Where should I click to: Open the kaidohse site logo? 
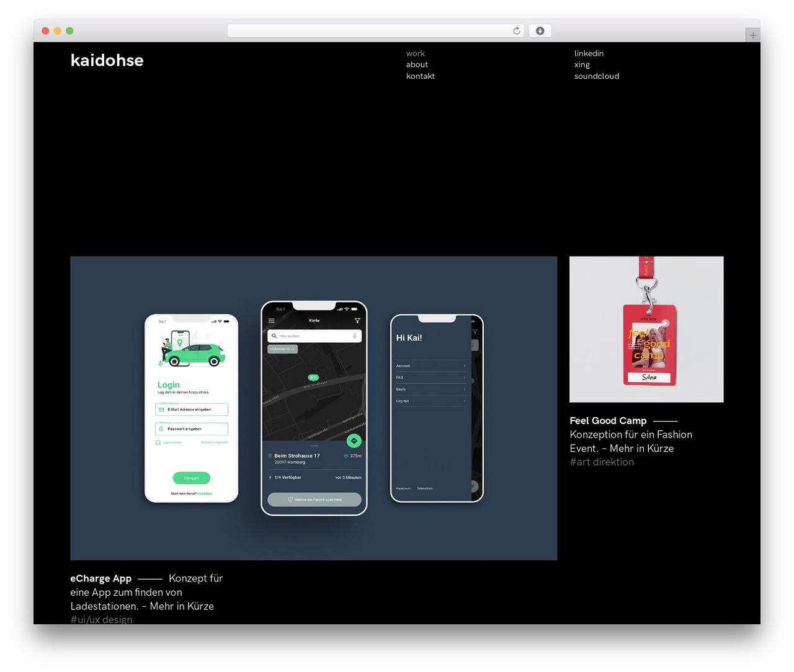107,60
